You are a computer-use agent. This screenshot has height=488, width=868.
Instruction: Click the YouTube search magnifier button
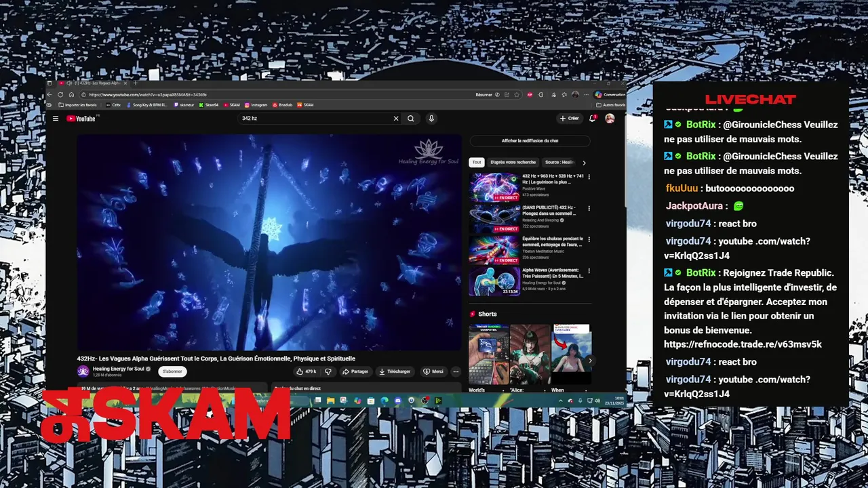click(x=411, y=119)
